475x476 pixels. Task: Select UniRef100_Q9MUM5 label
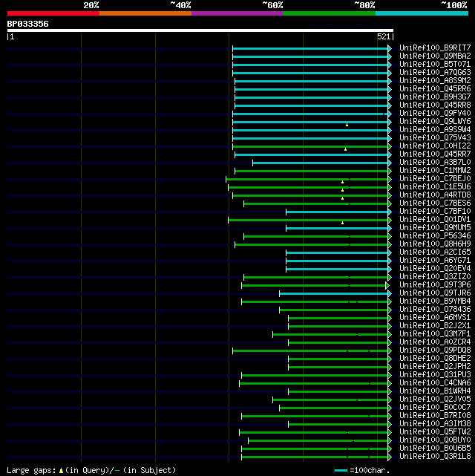click(x=435, y=228)
